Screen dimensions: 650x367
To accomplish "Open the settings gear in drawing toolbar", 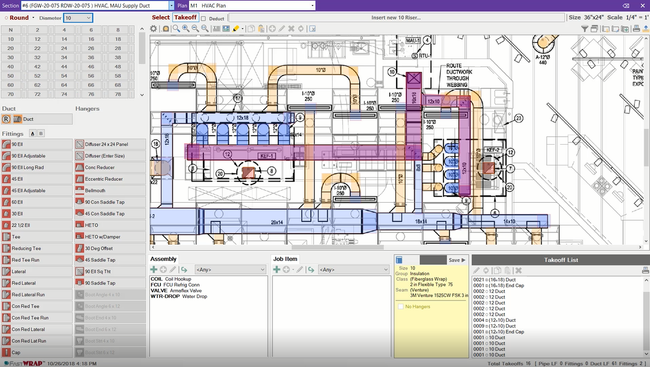I will pyautogui.click(x=154, y=29).
